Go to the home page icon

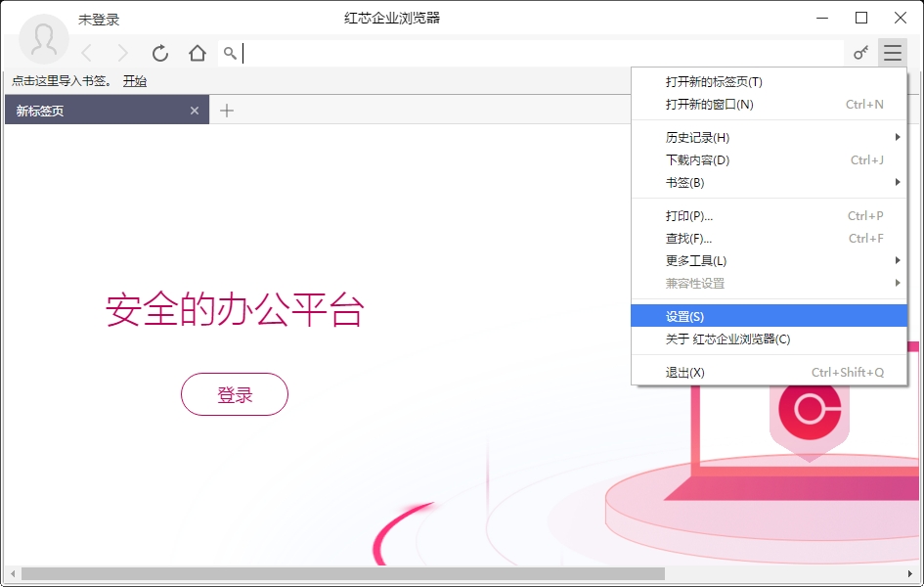coord(198,54)
